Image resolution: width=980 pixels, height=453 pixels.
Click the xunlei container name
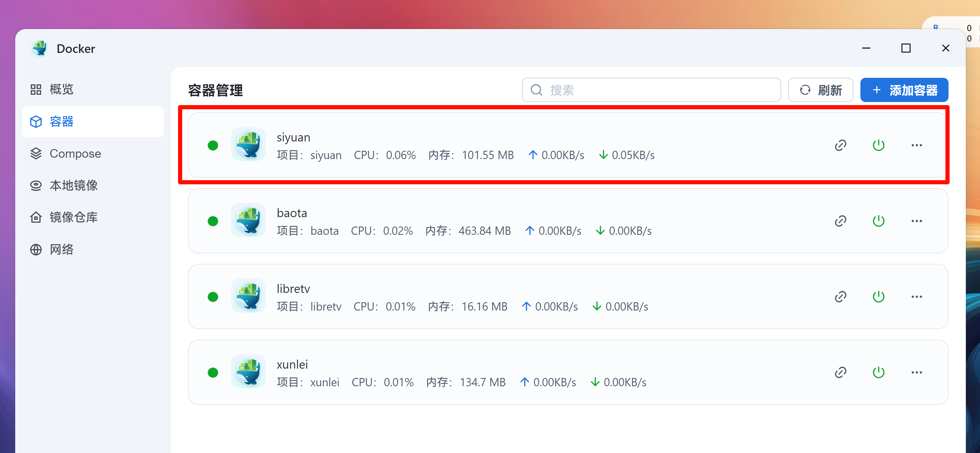[x=292, y=364]
